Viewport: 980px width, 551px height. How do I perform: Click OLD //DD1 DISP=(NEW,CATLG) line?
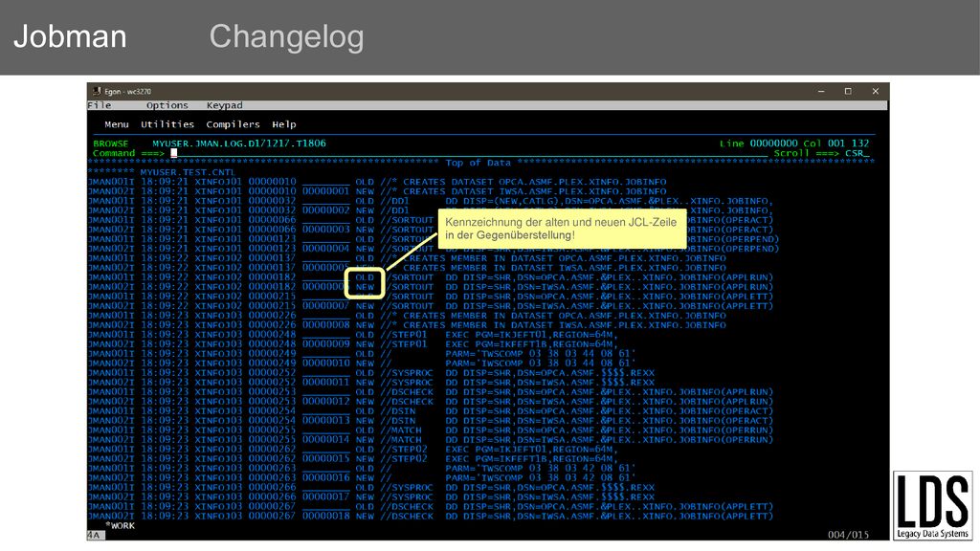pos(431,201)
